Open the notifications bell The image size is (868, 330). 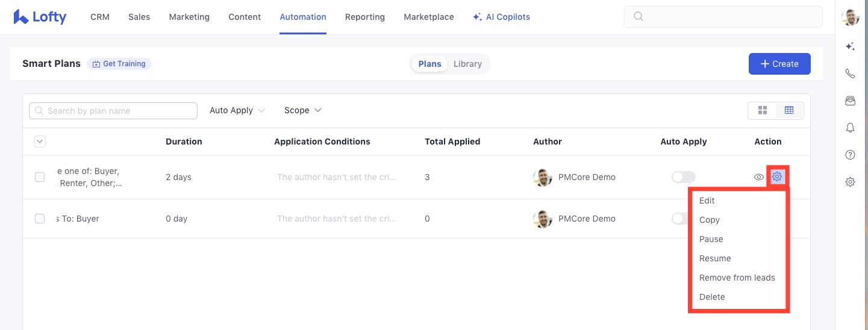850,128
